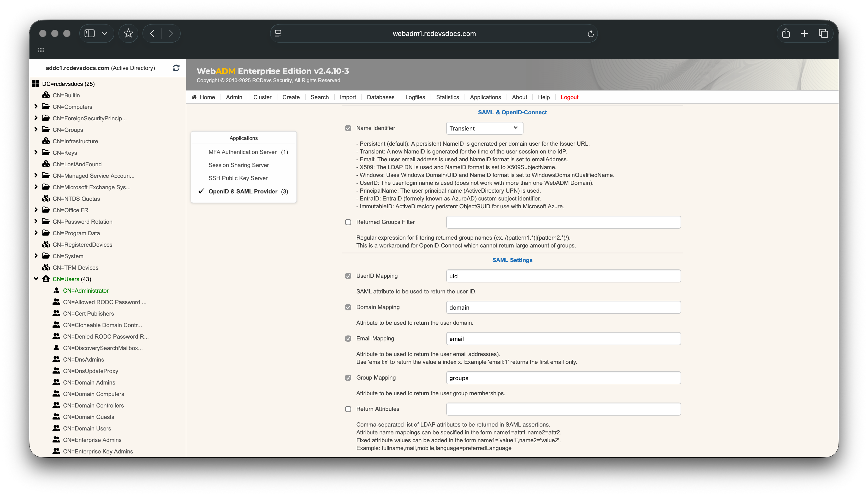Click the Logout link

569,97
